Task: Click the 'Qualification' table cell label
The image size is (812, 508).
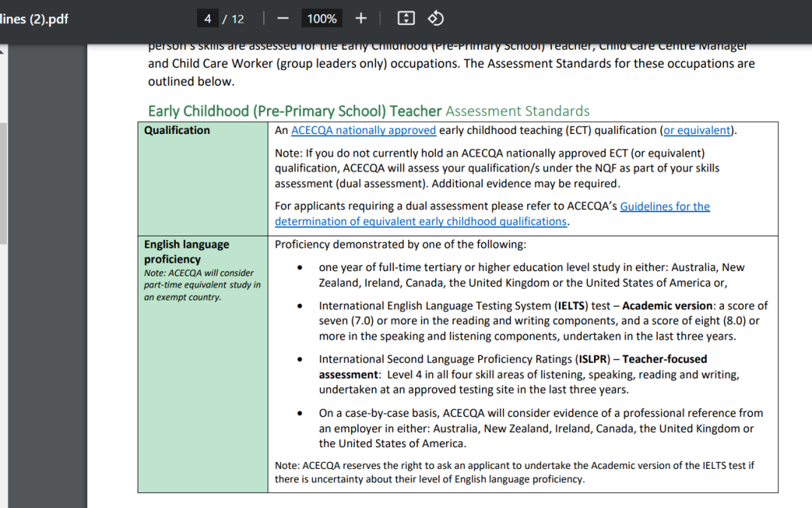Action: tap(177, 131)
